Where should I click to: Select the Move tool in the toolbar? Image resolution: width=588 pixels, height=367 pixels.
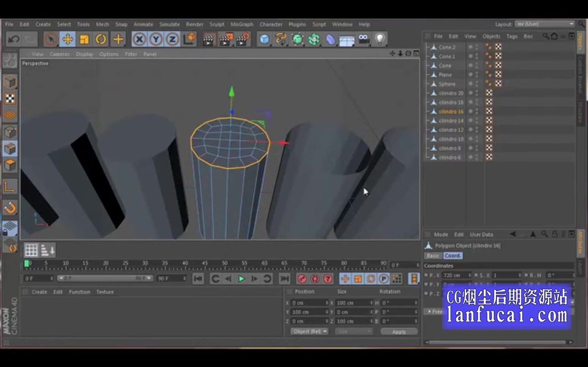pyautogui.click(x=68, y=39)
